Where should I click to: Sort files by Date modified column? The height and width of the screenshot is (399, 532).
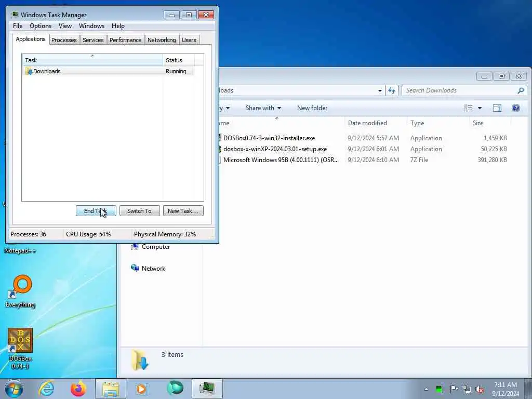point(376,123)
